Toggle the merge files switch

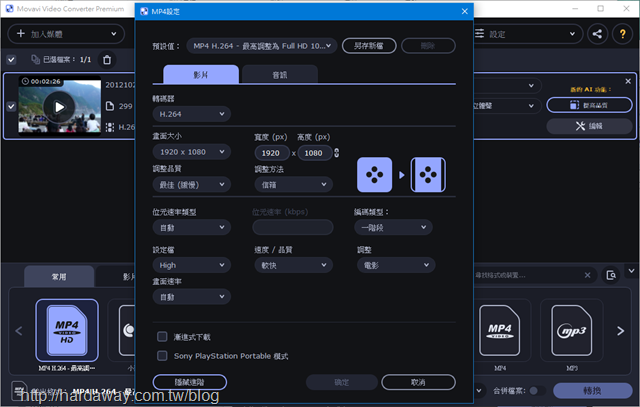pos(538,391)
